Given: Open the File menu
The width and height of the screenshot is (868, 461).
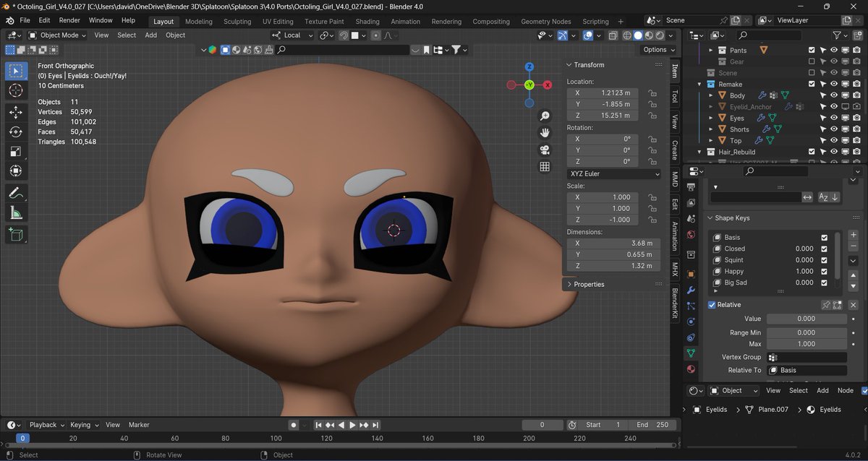Looking at the screenshot, I should (x=25, y=20).
